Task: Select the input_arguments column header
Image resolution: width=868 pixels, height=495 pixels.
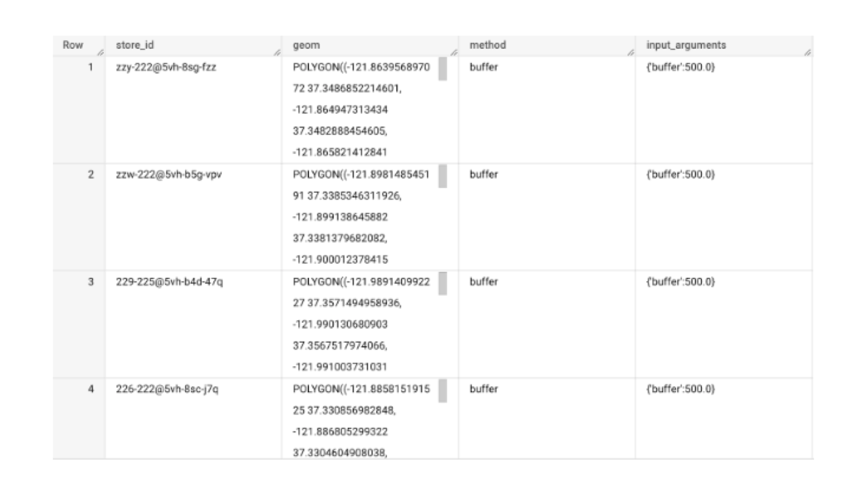Action: coord(686,45)
